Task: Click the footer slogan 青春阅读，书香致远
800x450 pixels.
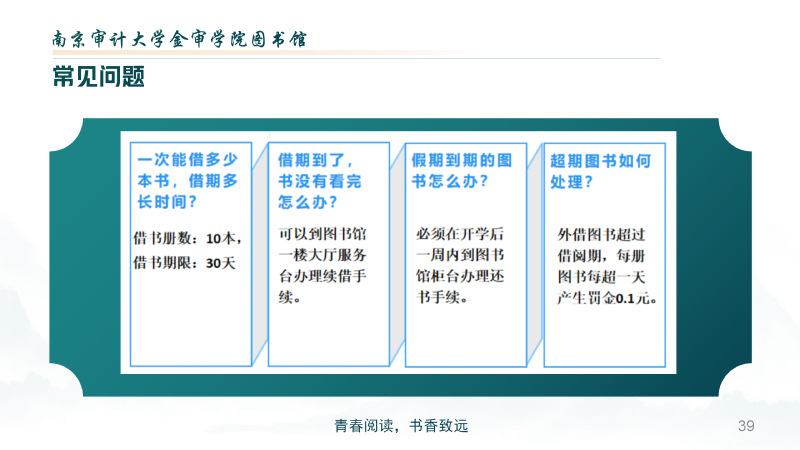Action: (400, 426)
